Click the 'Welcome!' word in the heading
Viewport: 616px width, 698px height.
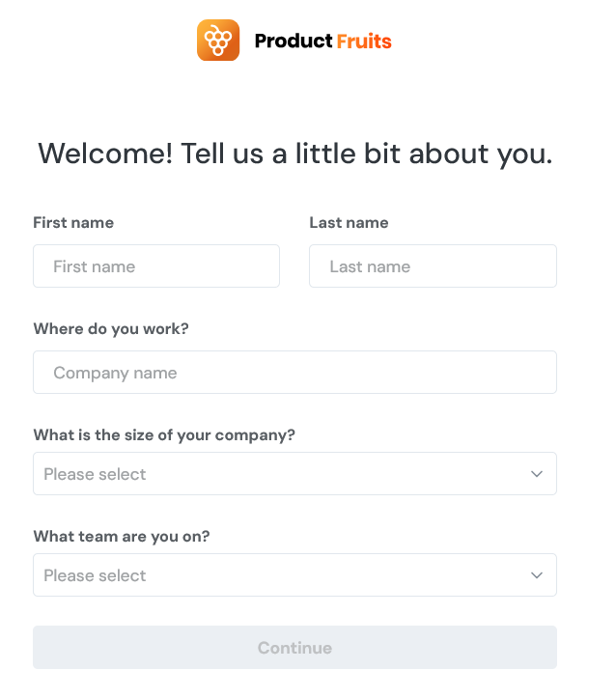click(x=105, y=154)
